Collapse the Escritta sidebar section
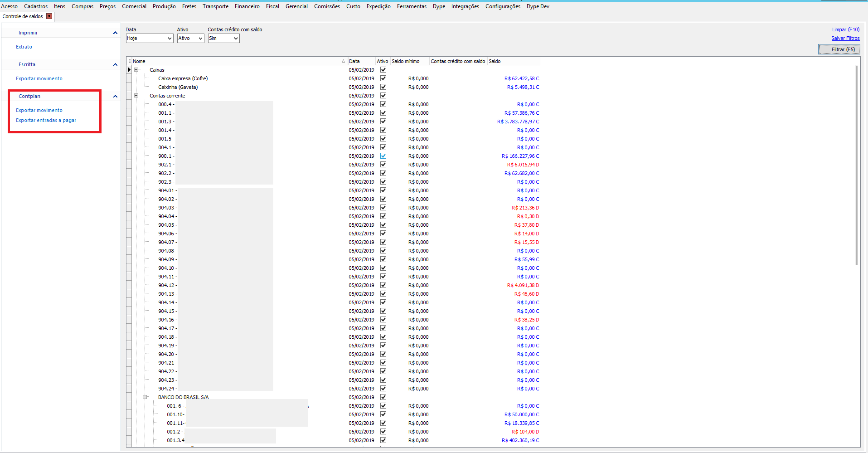The height and width of the screenshot is (453, 868). point(115,64)
